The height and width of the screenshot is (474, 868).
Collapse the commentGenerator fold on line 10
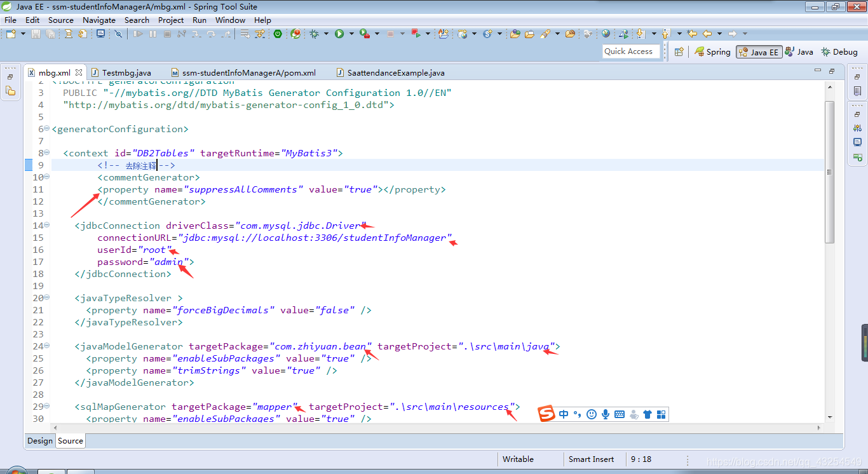click(47, 177)
